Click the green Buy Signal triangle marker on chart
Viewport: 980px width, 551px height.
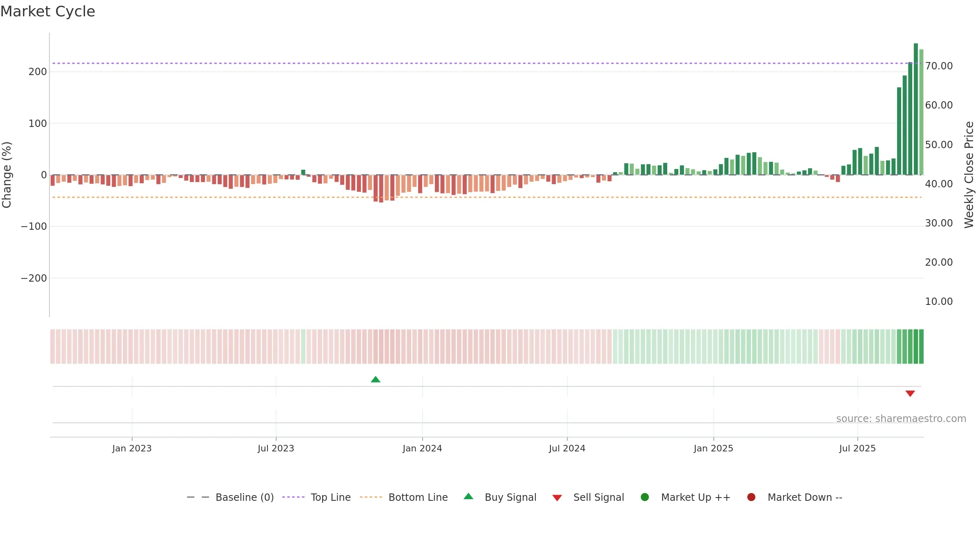pos(376,380)
